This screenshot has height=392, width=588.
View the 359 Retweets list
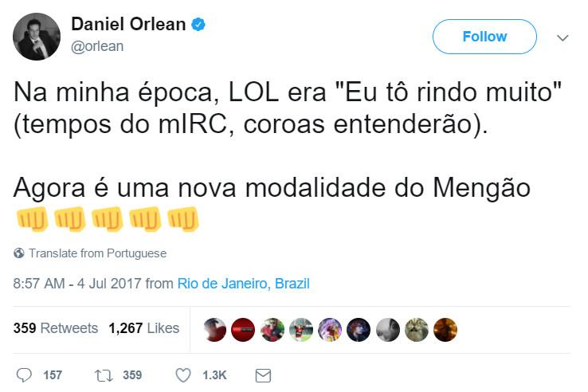56,328
